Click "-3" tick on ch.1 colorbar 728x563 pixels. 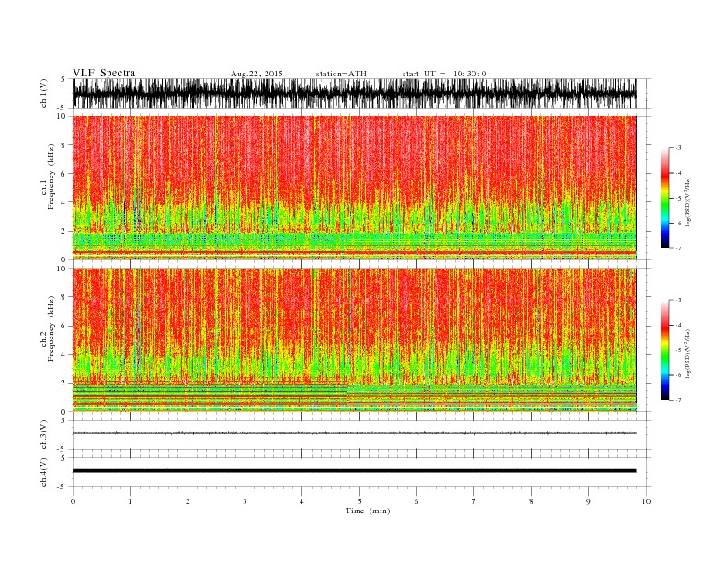tap(677, 148)
